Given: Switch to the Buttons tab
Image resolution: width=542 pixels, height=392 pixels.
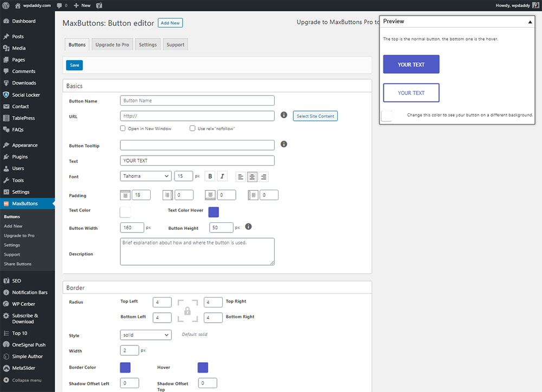Looking at the screenshot, I should coord(77,44).
